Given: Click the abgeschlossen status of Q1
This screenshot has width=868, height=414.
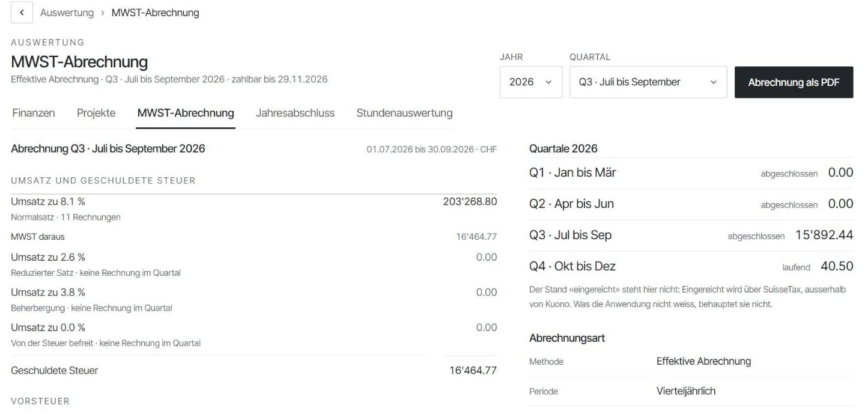Looking at the screenshot, I should [x=789, y=174].
